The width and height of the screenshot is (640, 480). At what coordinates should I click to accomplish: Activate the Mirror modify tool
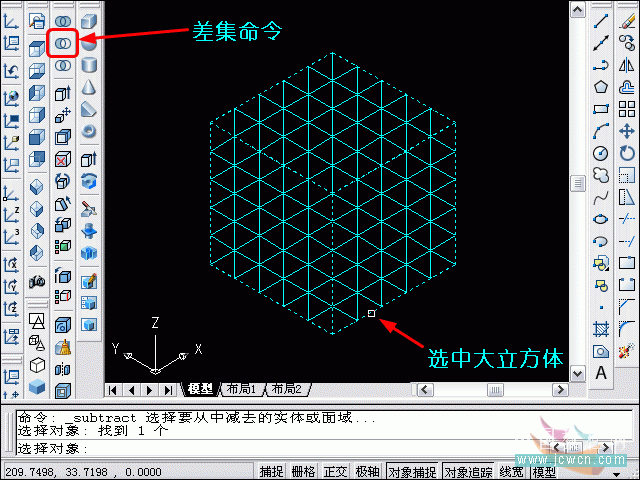tap(627, 65)
